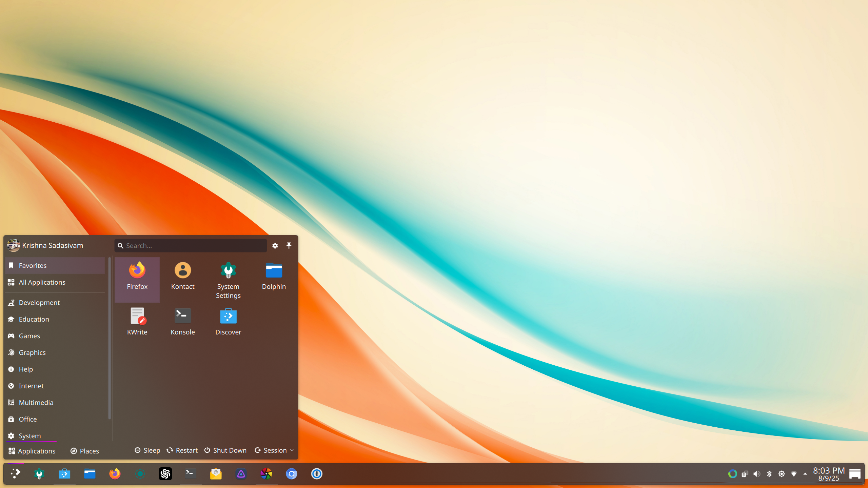Viewport: 868px width, 488px height.
Task: Open the Chromium browser from the taskbar
Action: [x=291, y=474]
